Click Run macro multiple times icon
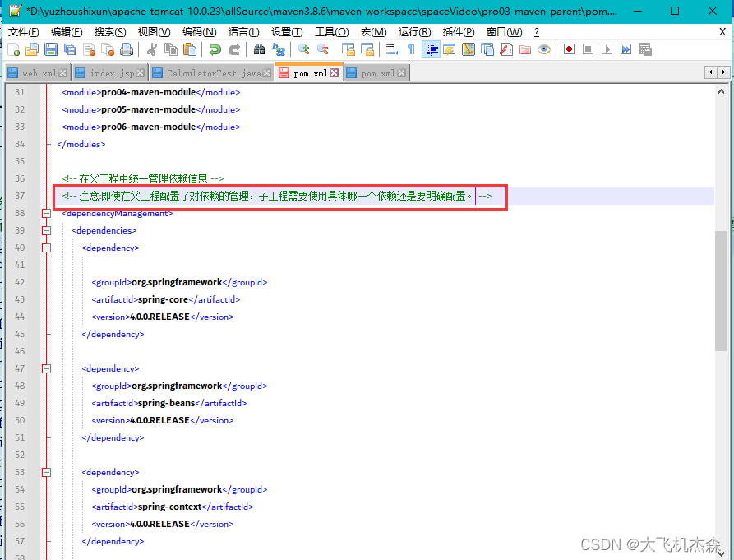This screenshot has width=734, height=560. (626, 49)
